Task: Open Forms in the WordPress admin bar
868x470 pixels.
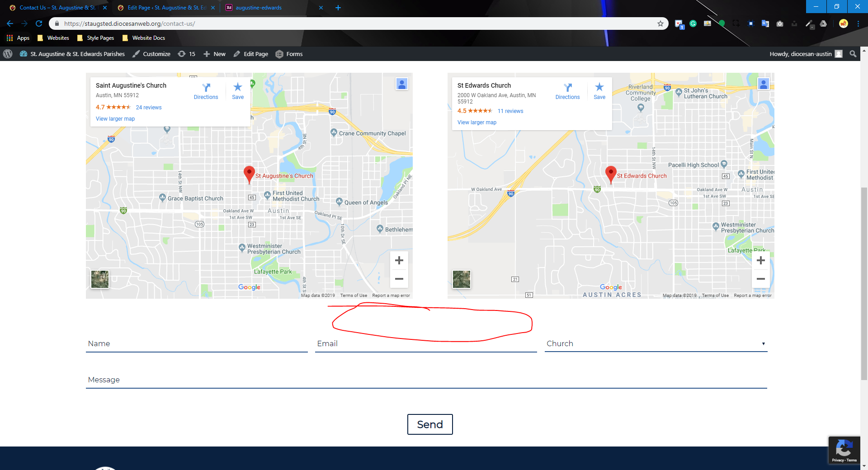Action: [x=289, y=54]
